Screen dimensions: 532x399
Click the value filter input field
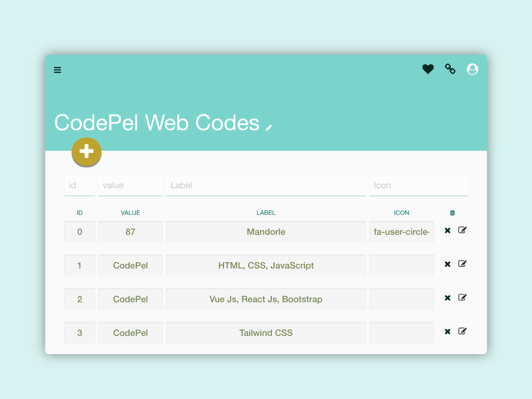pyautogui.click(x=130, y=185)
